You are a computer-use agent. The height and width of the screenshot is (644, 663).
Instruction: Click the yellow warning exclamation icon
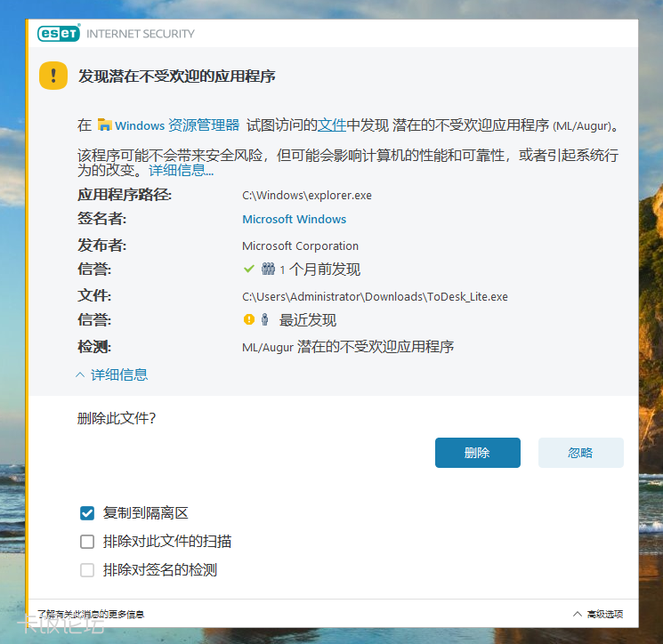tap(53, 76)
